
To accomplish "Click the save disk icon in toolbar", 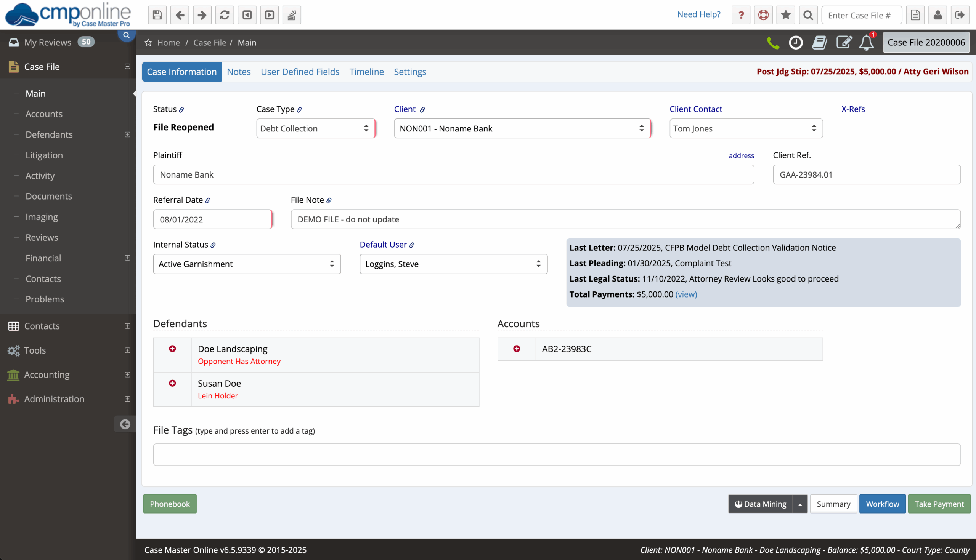I will point(157,15).
